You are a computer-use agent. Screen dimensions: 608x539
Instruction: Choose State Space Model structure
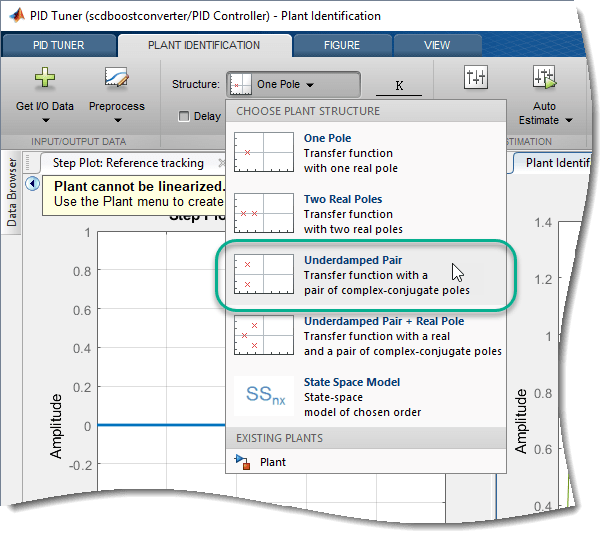coord(366,397)
